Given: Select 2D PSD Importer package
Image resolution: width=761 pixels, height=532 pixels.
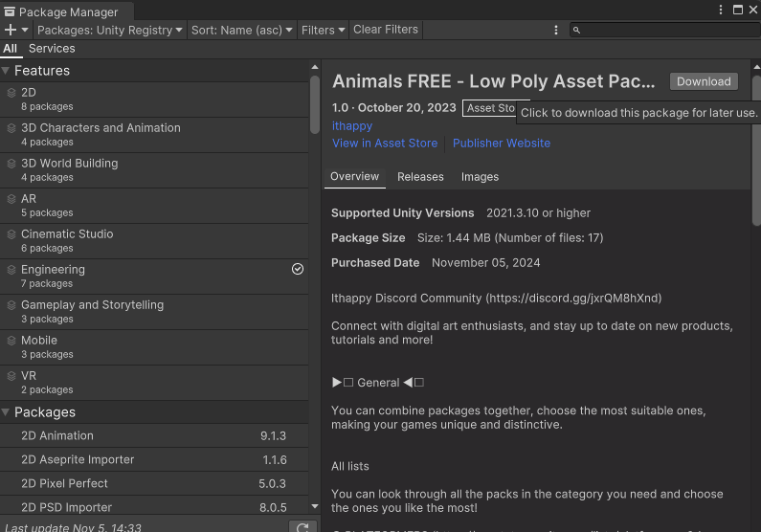Looking at the screenshot, I should (x=154, y=507).
